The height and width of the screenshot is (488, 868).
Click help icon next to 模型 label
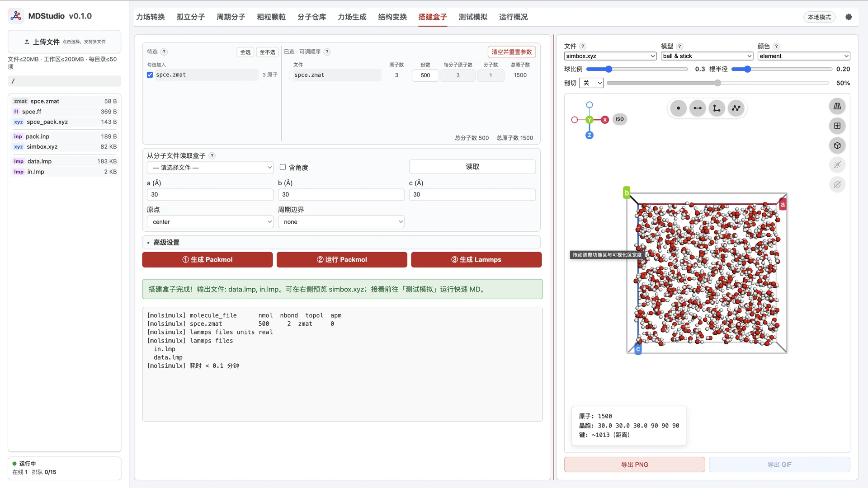coord(679,46)
